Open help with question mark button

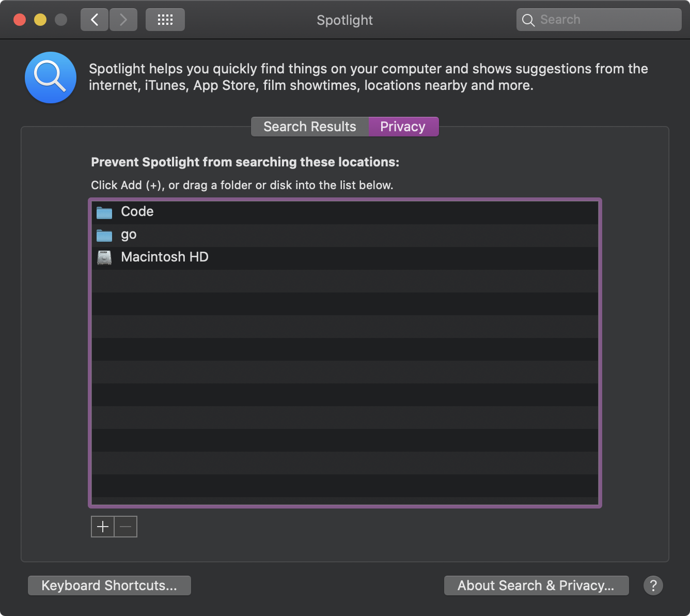point(653,586)
